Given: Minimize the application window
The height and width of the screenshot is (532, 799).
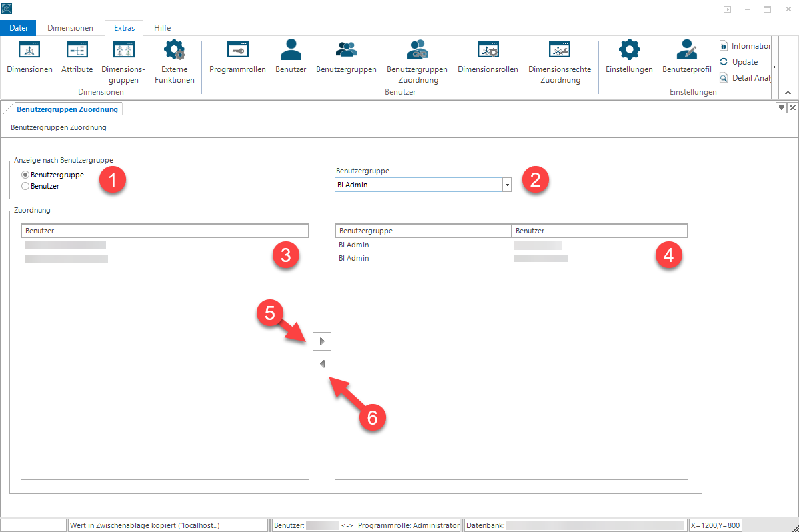Looking at the screenshot, I should coord(747,9).
